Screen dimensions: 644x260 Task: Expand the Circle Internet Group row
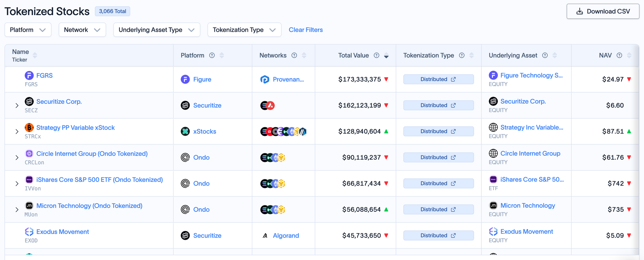click(x=17, y=157)
